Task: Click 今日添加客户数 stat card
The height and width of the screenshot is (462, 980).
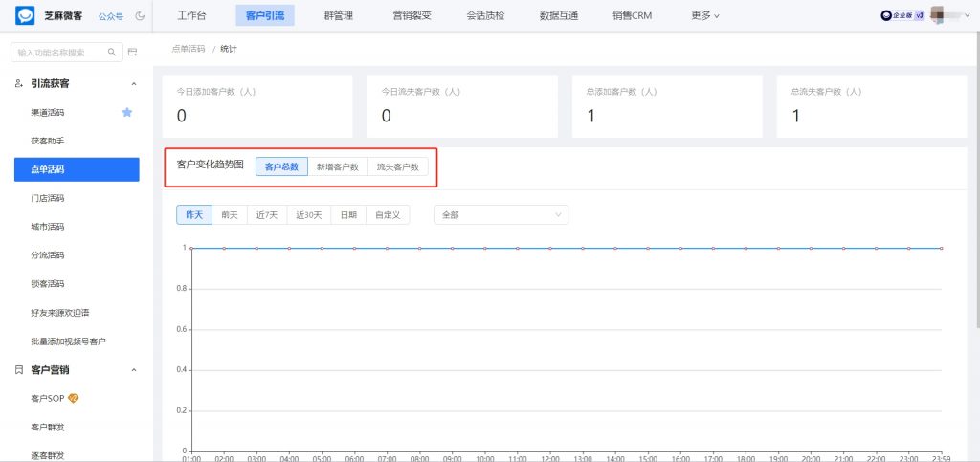Action: 257,106
